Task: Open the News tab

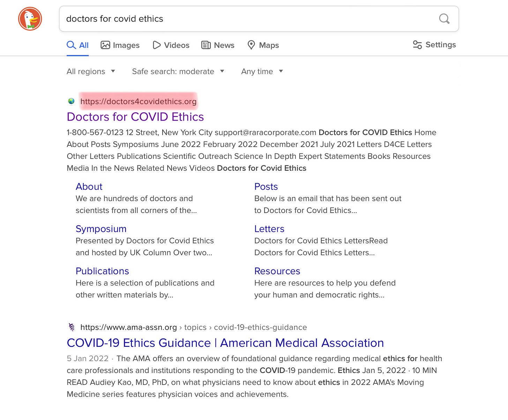Action: (x=218, y=45)
